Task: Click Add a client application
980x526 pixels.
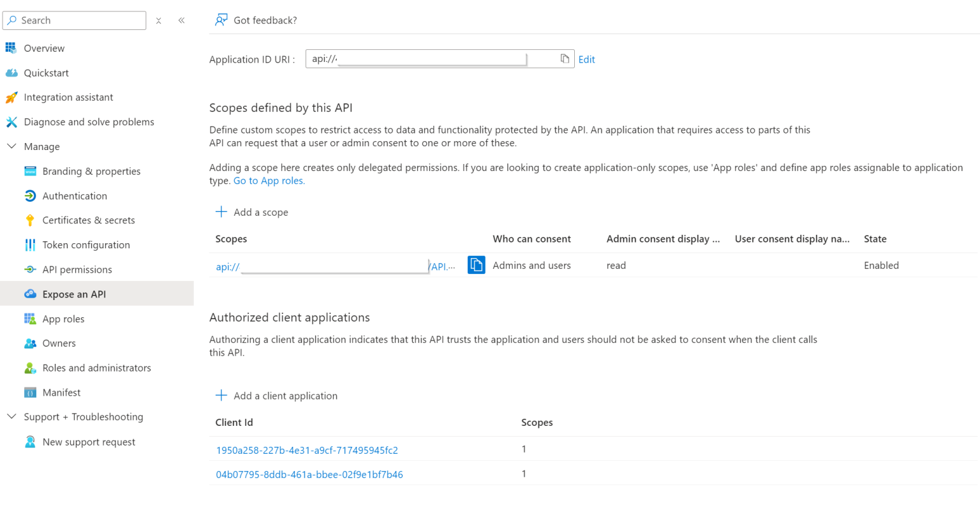Action: coord(276,395)
